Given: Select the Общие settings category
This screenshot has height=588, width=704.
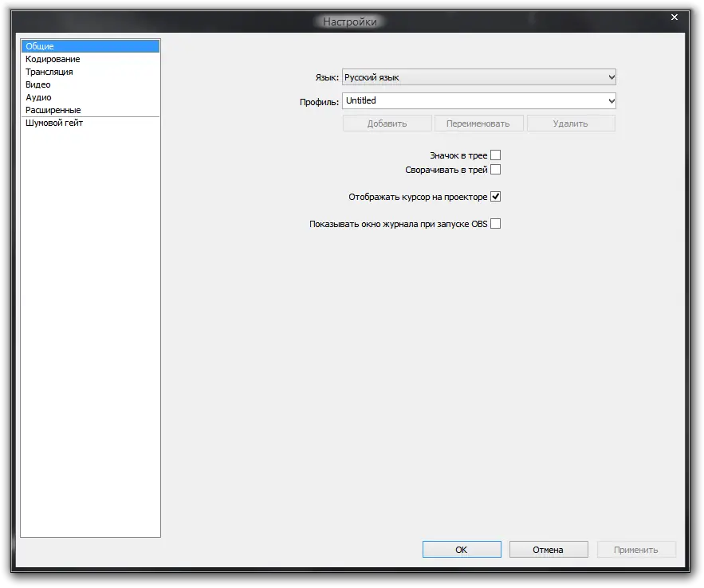Looking at the screenshot, I should (x=90, y=46).
